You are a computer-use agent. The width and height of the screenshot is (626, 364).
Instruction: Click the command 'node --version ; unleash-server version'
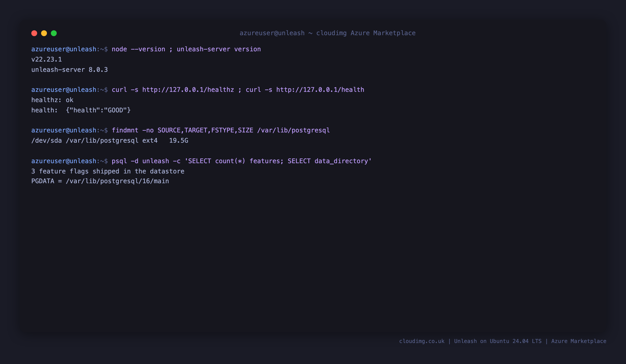(x=186, y=49)
